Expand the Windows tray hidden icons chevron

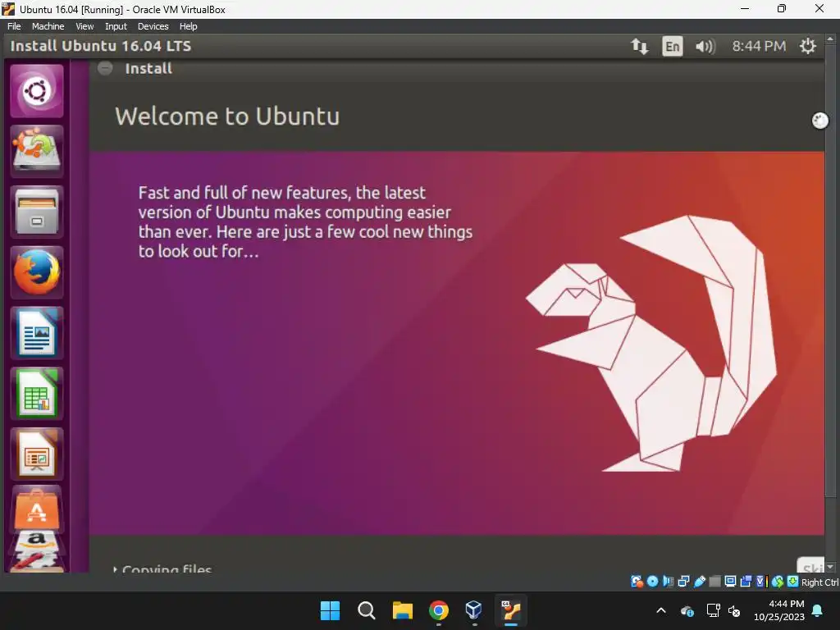tap(661, 610)
